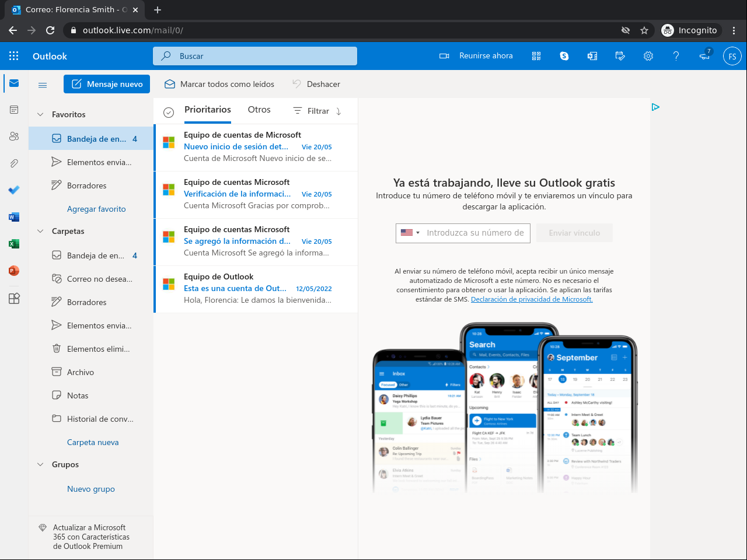Image resolution: width=747 pixels, height=560 pixels.
Task: Open the Equipo de Outlook welcome email
Action: (x=256, y=289)
